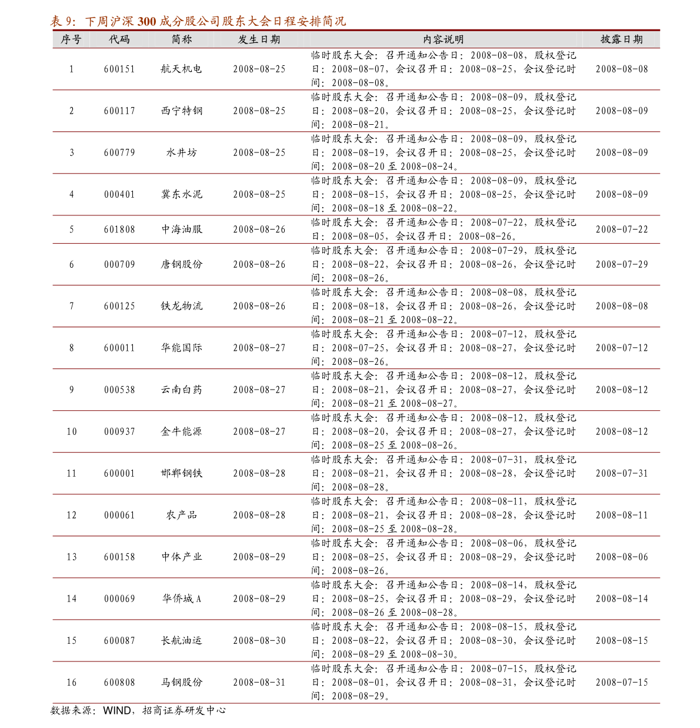This screenshot has width=700, height=728.
Task: Click the table title 下周沪深300成分股公司股东大会日程安排简况
Action: tap(215, 22)
